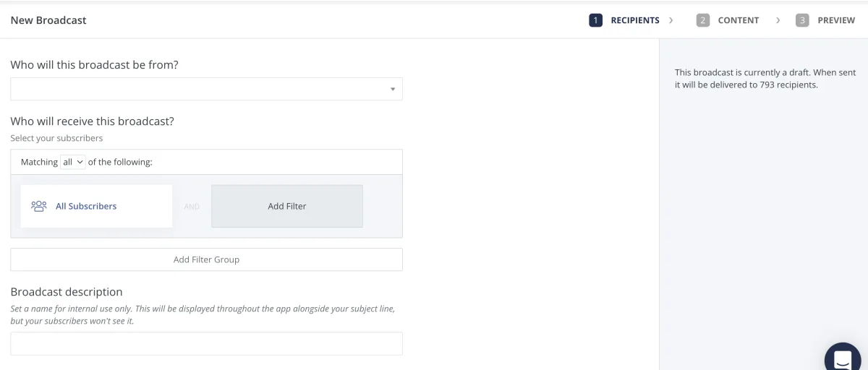The height and width of the screenshot is (370, 868).
Task: Select the All Subscribers filter card
Action: pyautogui.click(x=96, y=206)
